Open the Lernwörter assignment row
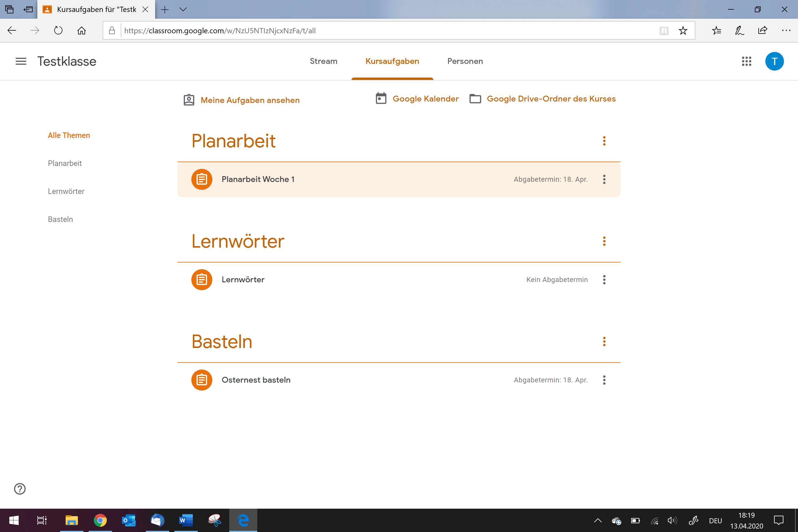Screen dimensions: 798x532 tap(399, 280)
